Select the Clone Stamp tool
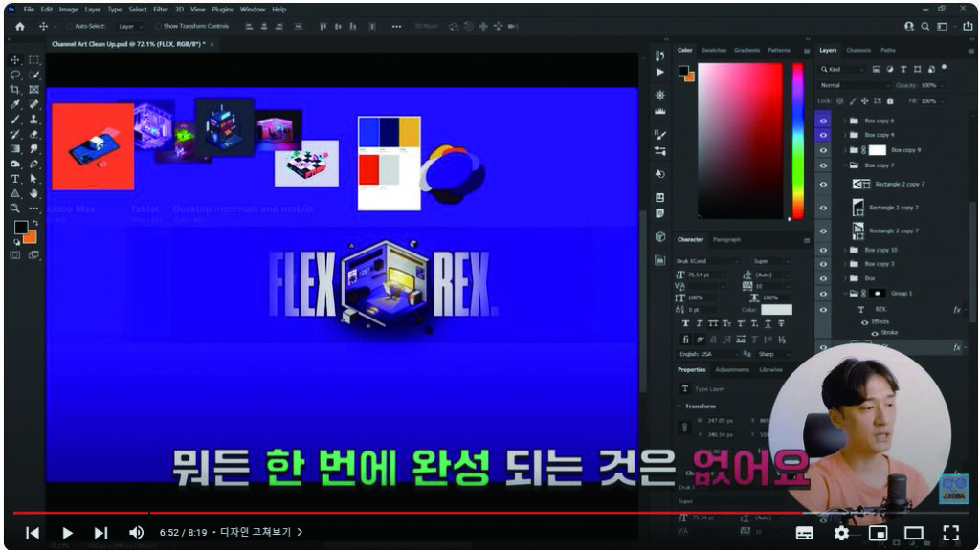 click(33, 120)
